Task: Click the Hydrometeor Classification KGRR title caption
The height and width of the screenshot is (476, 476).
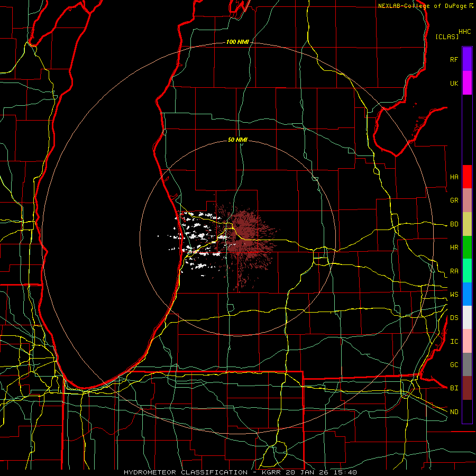Action: 240,472
